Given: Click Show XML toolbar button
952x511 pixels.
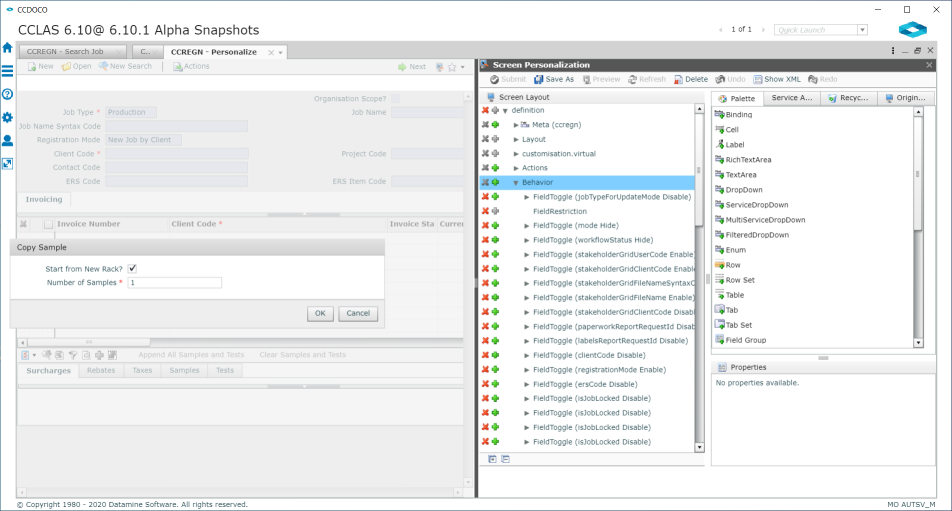Looking at the screenshot, I should [777, 80].
